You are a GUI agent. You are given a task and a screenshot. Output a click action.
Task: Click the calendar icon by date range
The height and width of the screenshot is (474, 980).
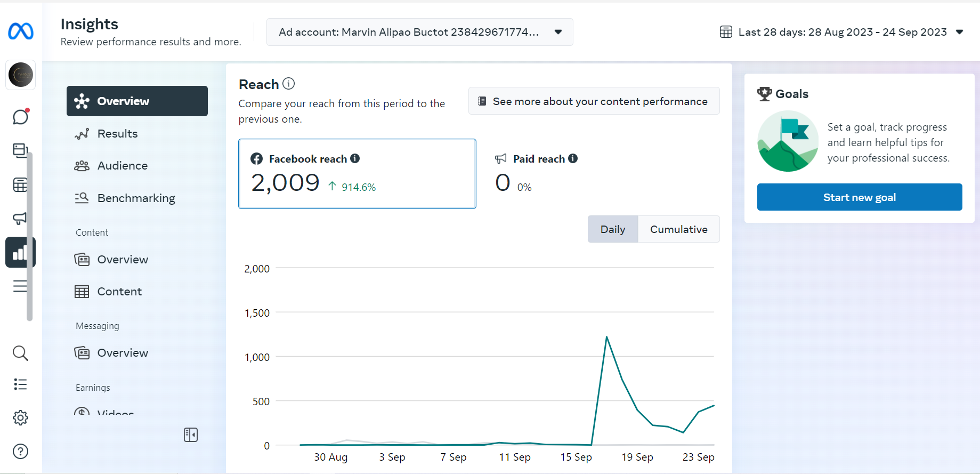click(726, 32)
